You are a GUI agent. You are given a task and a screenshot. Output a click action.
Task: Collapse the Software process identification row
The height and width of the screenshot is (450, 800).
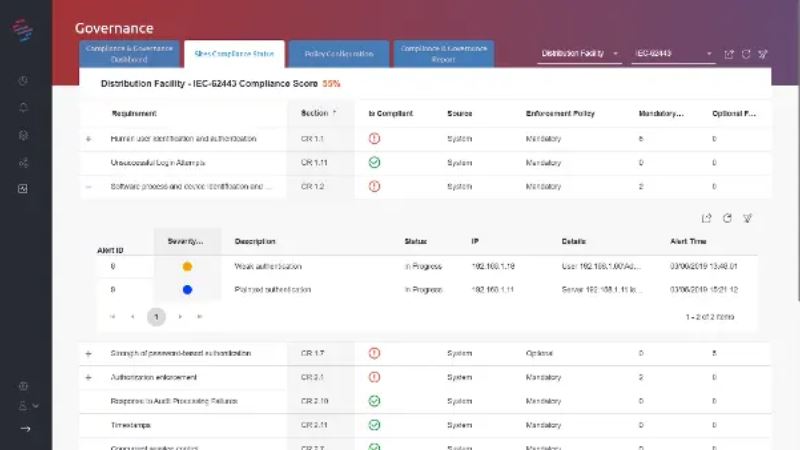(x=88, y=186)
